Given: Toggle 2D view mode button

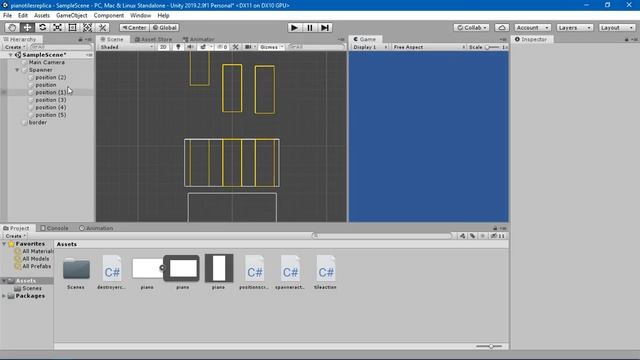Looking at the screenshot, I should coord(163,47).
